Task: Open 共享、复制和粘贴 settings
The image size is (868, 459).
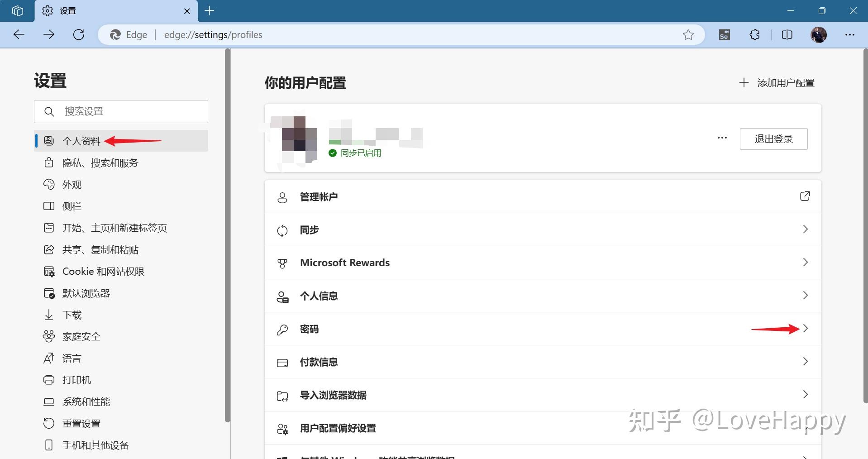Action: coord(121,249)
